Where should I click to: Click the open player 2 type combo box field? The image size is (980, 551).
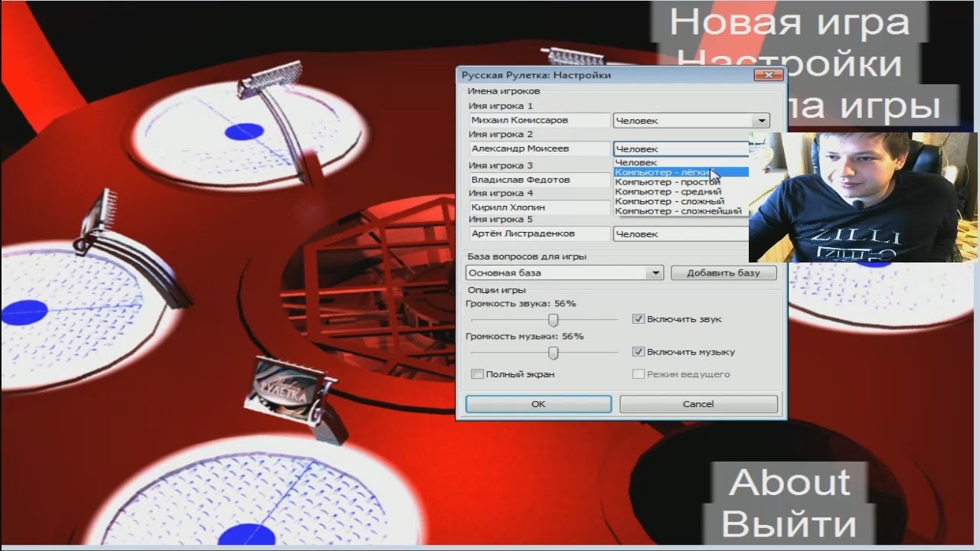click(681, 149)
